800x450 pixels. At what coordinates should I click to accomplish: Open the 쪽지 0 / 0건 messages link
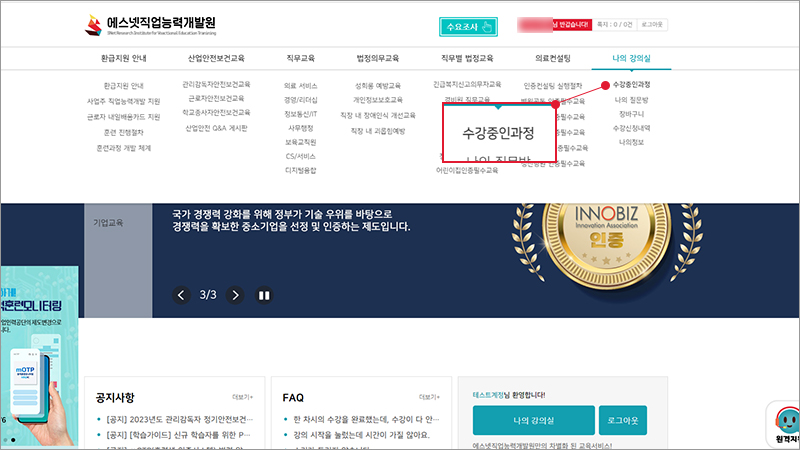614,24
